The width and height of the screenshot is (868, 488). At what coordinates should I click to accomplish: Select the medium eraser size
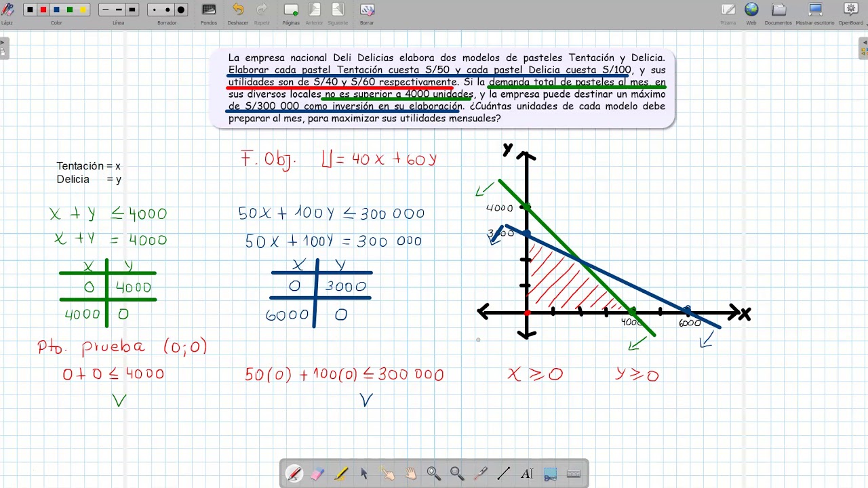(x=167, y=9)
